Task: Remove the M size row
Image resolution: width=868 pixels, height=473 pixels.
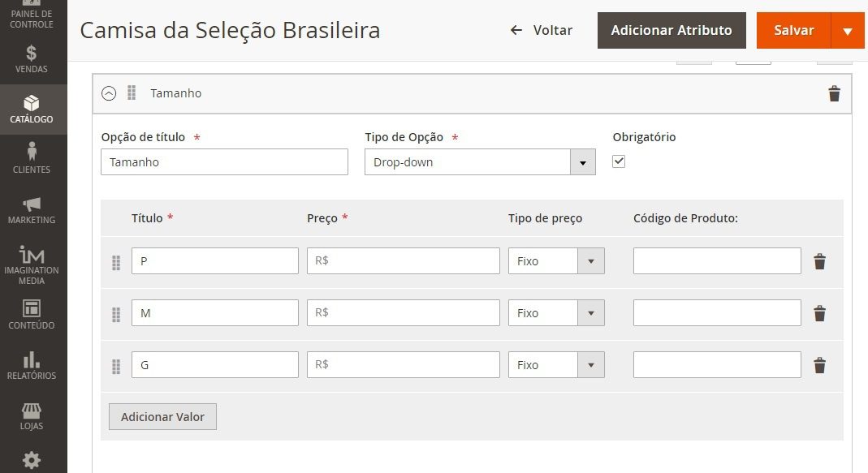Action: click(x=820, y=313)
